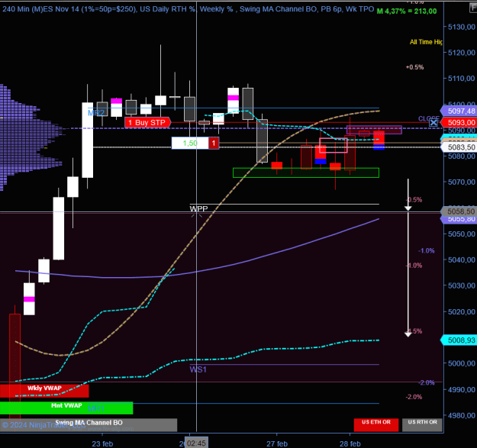
Task: Click the 4980,00 price axis label
Action: 462,415
